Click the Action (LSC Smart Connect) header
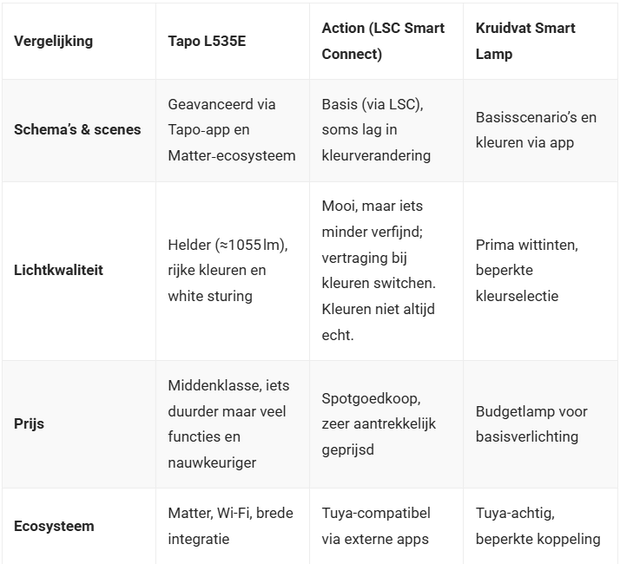Screen dimensions: 620x564 tap(384, 41)
